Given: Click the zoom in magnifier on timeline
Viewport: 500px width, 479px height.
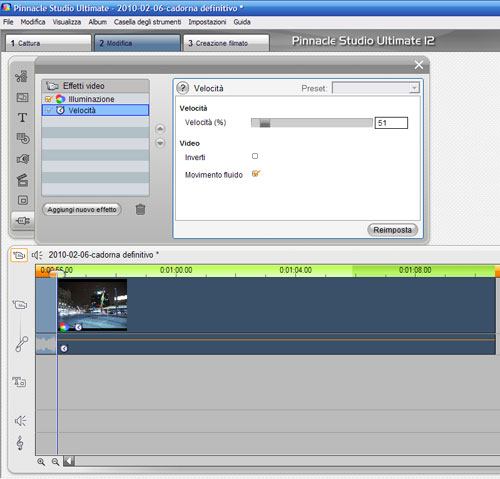Looking at the screenshot, I should [x=41, y=462].
